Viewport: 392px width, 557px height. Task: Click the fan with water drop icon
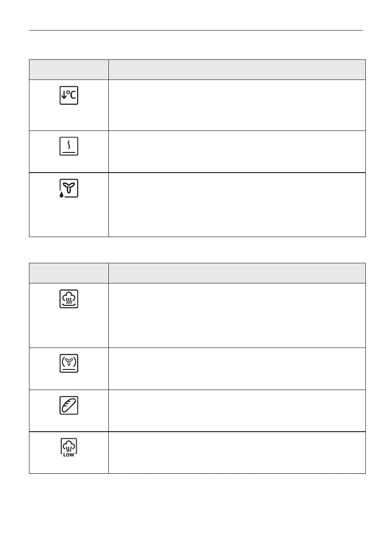pyautogui.click(x=68, y=188)
